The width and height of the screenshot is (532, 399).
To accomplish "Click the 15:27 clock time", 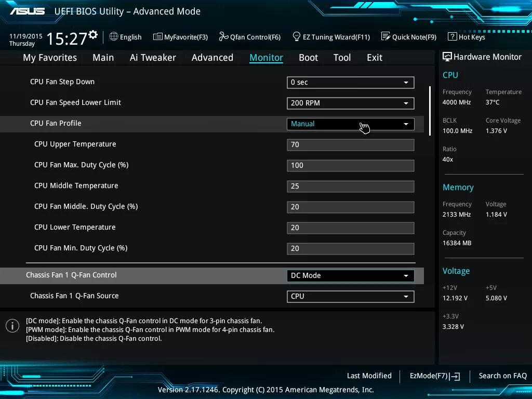I will tap(66, 38).
